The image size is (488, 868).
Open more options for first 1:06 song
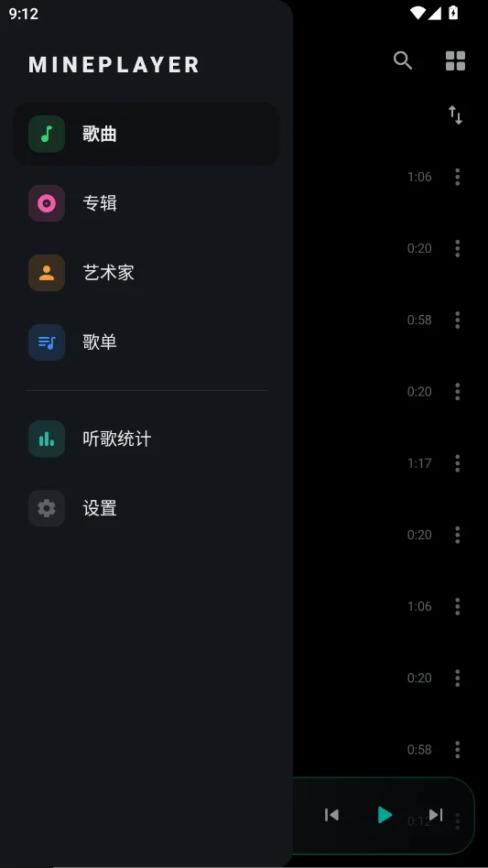click(x=457, y=177)
